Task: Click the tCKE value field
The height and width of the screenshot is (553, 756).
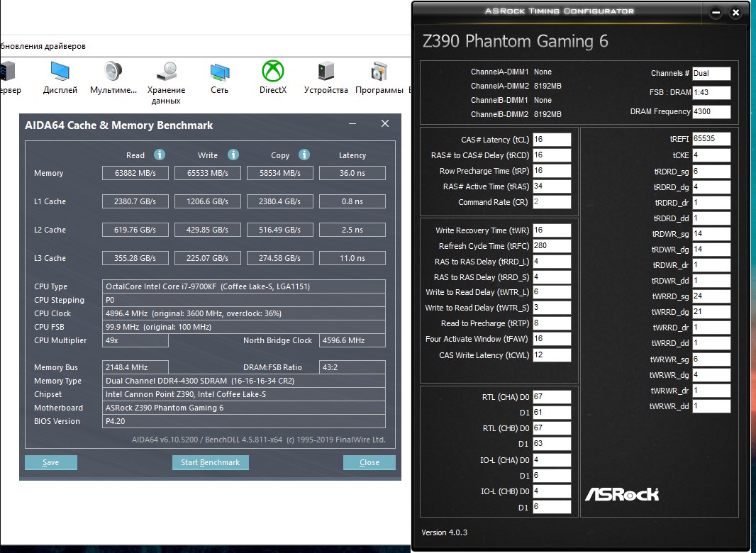Action: click(x=711, y=155)
